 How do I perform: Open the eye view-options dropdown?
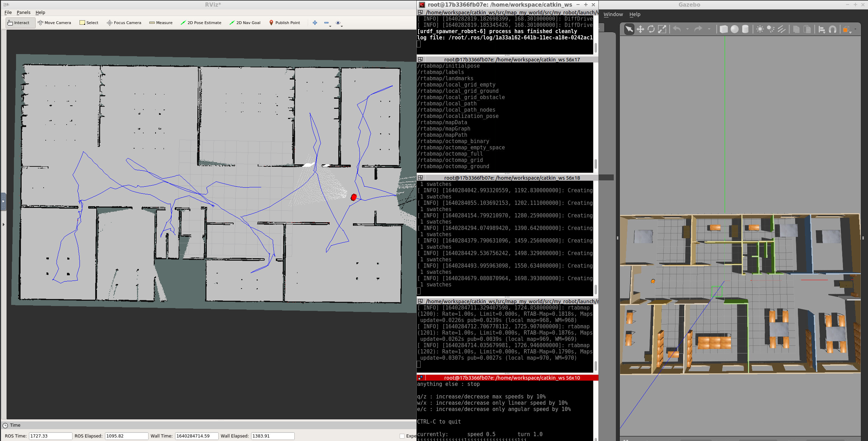(x=339, y=23)
